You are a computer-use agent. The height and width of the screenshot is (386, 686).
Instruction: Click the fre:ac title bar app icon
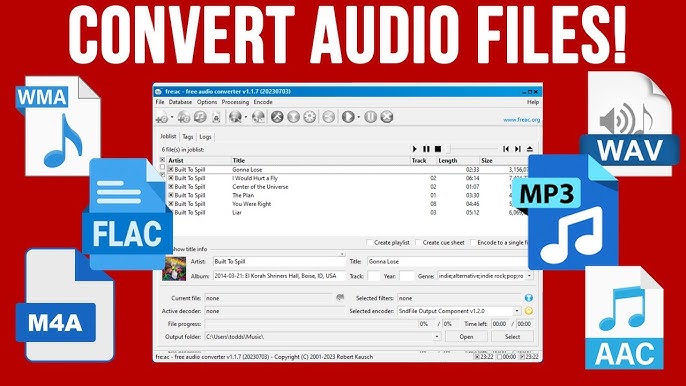[x=159, y=91]
